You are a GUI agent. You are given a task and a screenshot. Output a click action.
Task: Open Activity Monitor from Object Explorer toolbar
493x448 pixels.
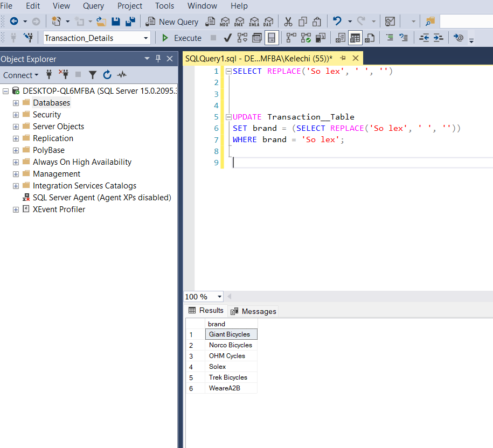122,75
